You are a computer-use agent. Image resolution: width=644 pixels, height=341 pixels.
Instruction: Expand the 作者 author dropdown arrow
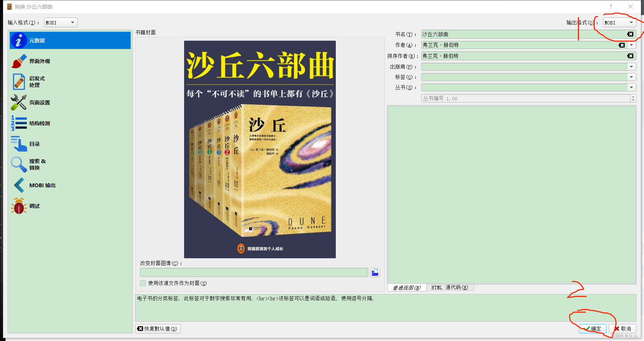pyautogui.click(x=632, y=45)
